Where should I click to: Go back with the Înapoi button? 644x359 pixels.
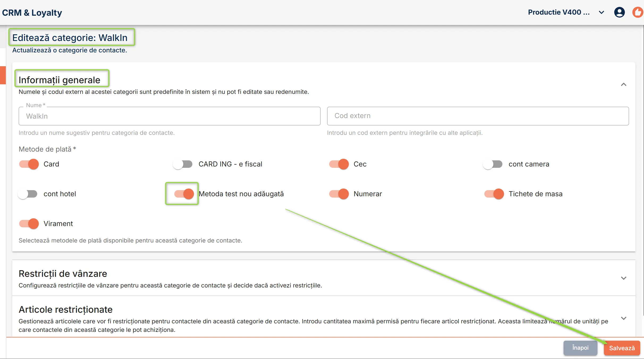[x=580, y=348]
